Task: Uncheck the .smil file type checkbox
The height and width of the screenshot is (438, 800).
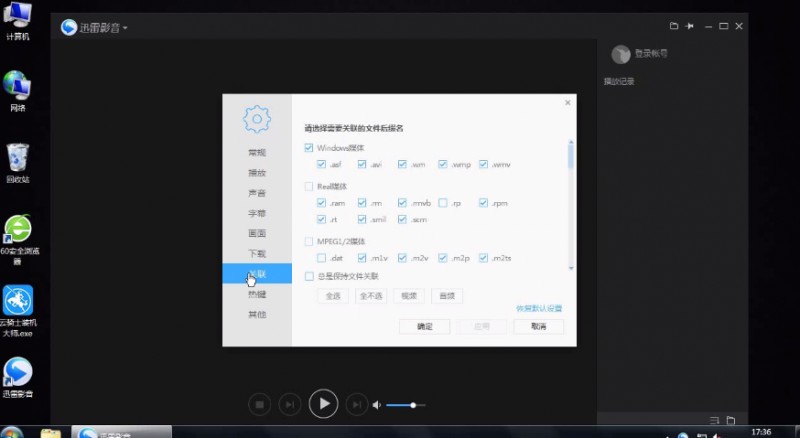Action: (x=362, y=220)
